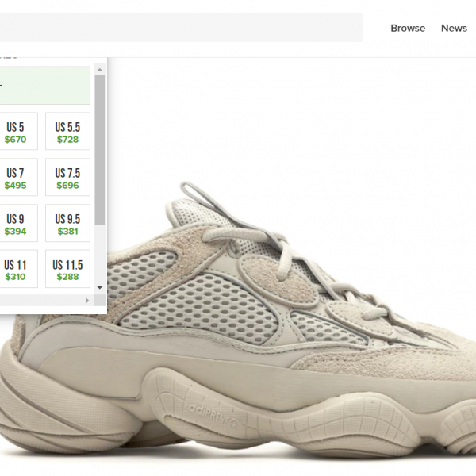The image size is (476, 476).
Task: Open the News page
Action: [454, 28]
